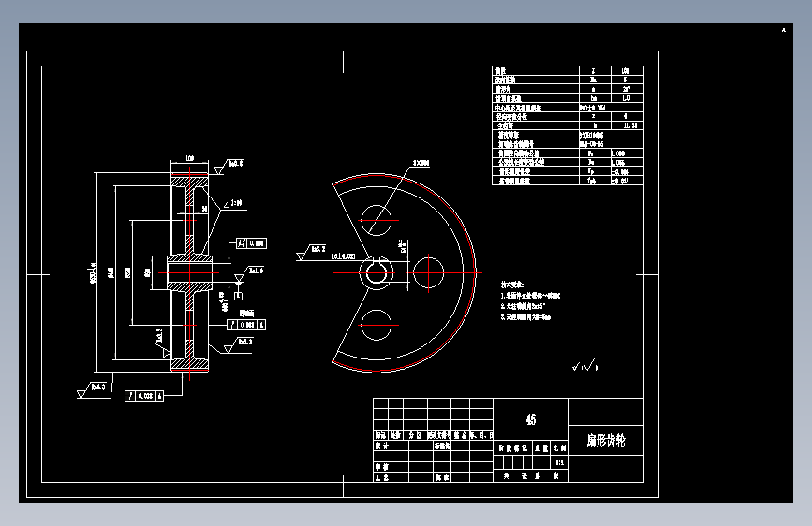Click the datum reference box below the hub
The image size is (812, 526).
point(238,296)
